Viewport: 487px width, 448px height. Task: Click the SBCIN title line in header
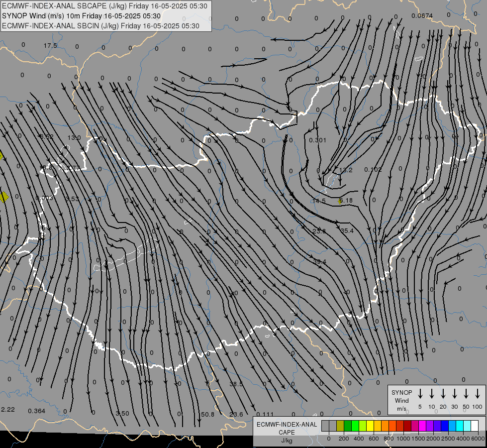(100, 26)
